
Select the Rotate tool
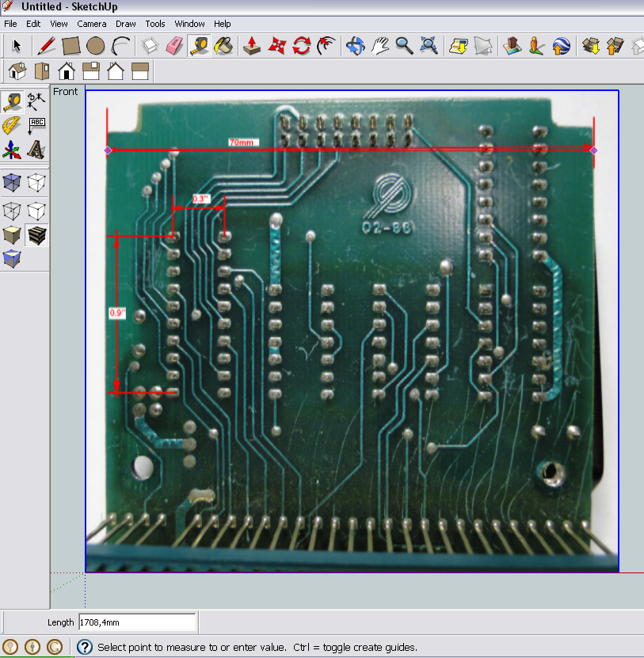click(x=302, y=45)
